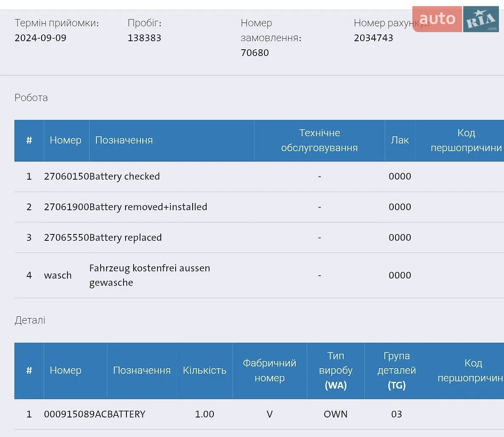Click the 'Кількість' column header
504x437 pixels.
point(205,370)
